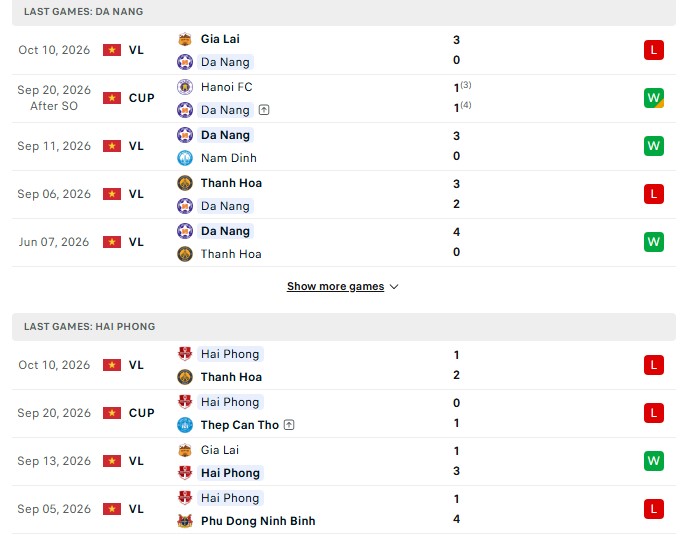
Task: Click Hai Phong crest in Sep 13 match
Action: point(185,473)
